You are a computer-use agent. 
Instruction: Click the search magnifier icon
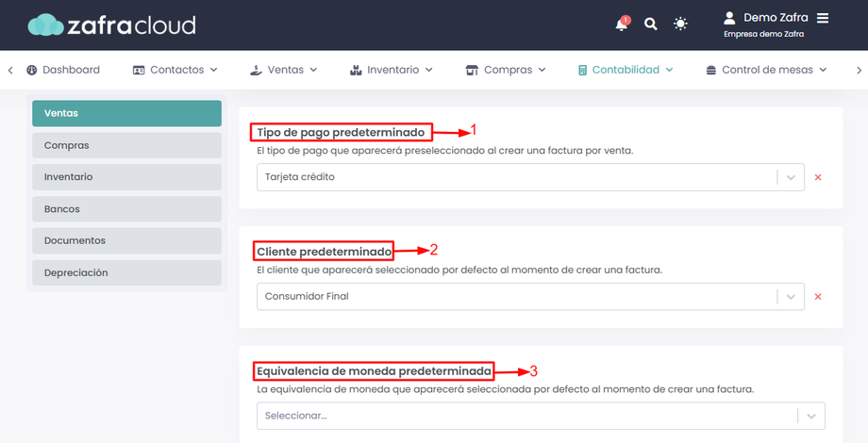pyautogui.click(x=650, y=25)
